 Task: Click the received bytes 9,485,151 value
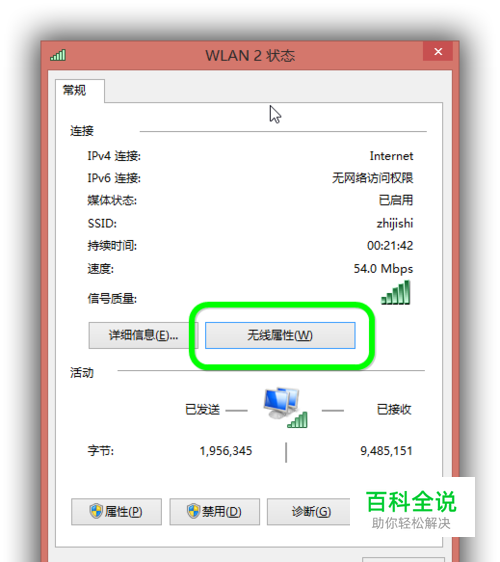pos(386,451)
